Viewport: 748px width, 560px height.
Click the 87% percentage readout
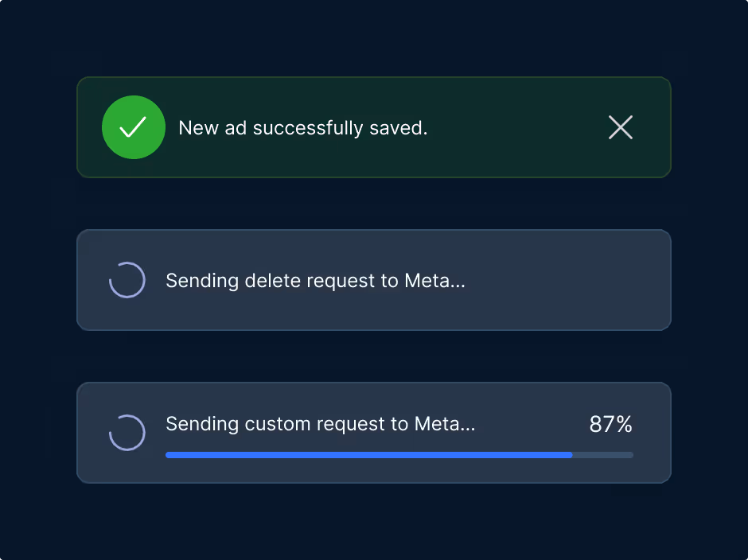click(x=610, y=424)
